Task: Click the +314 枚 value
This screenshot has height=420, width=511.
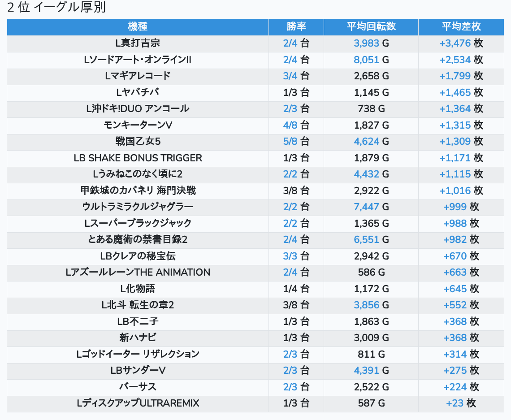Action: click(461, 355)
